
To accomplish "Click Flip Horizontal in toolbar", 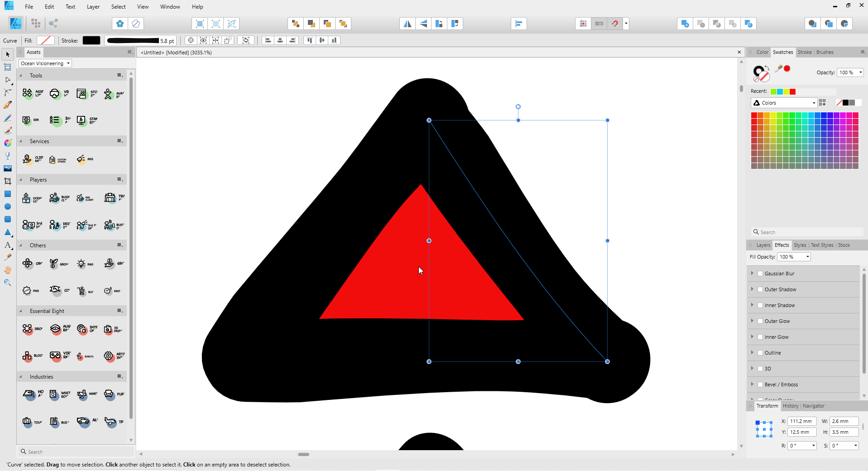I will pos(408,24).
